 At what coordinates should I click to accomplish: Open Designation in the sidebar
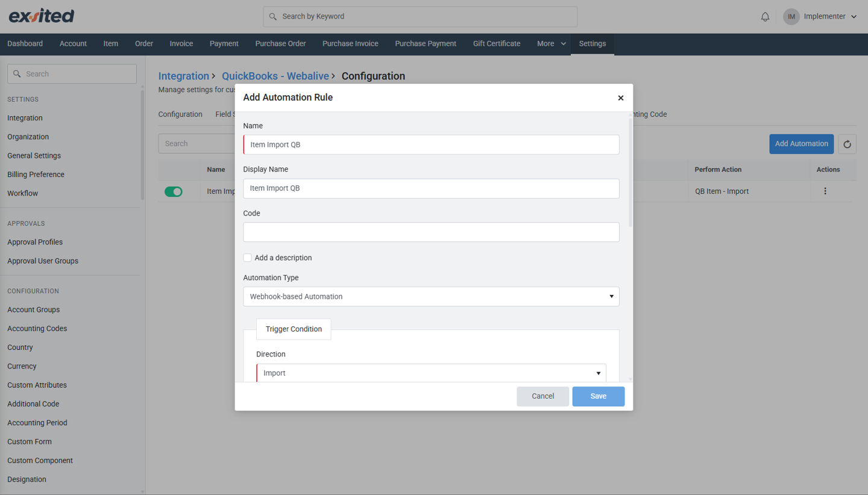27,479
